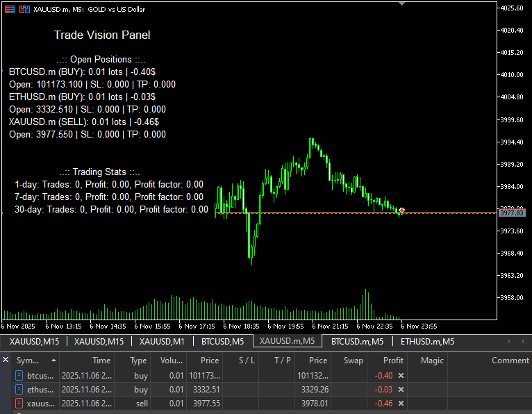This screenshot has height=414, width=532.
Task: Close the xauusd sell position
Action: 401,404
